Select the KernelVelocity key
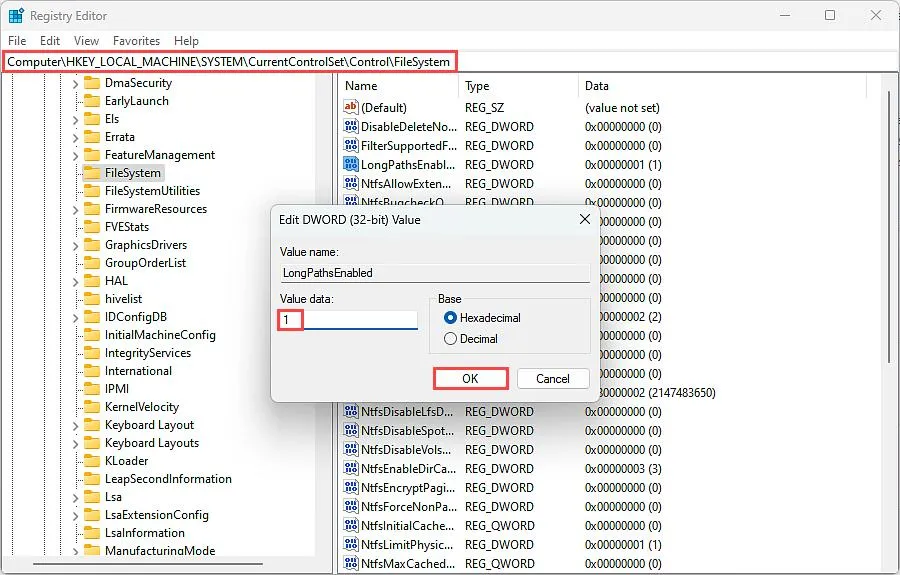 (142, 407)
